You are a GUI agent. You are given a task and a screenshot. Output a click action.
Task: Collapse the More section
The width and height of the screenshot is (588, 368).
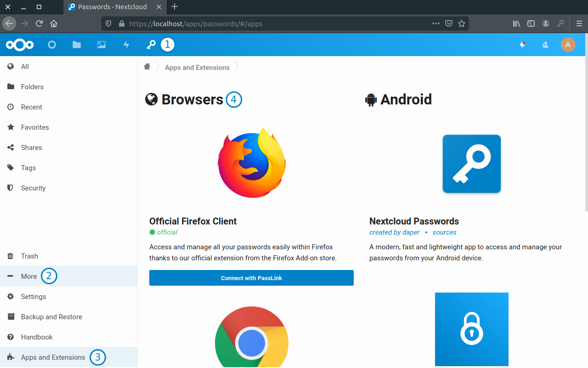tap(69, 276)
